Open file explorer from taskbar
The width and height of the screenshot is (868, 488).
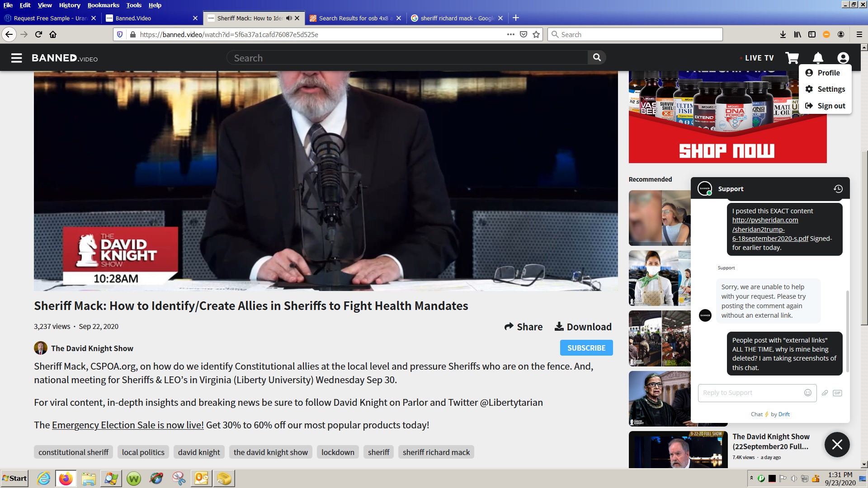(89, 479)
